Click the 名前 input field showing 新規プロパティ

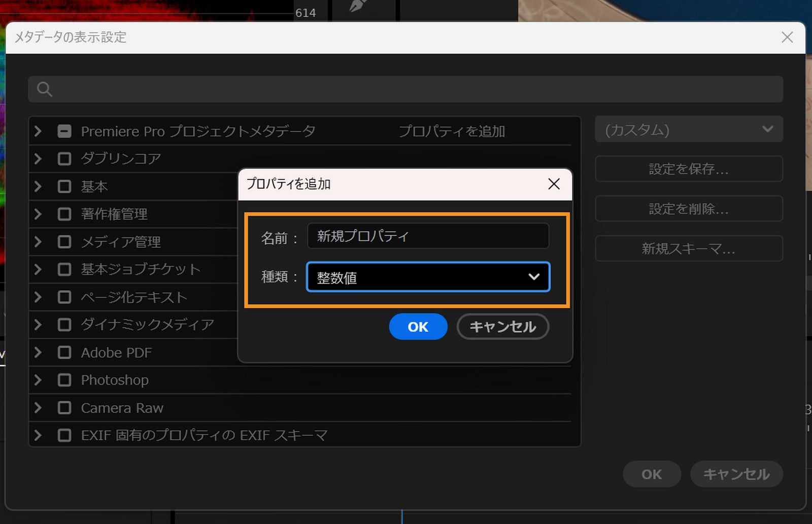pos(427,236)
